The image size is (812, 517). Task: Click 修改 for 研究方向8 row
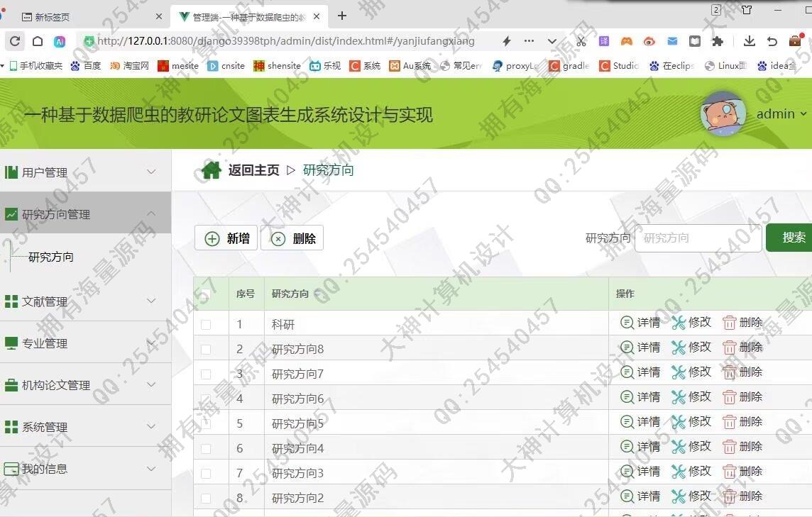click(x=691, y=348)
